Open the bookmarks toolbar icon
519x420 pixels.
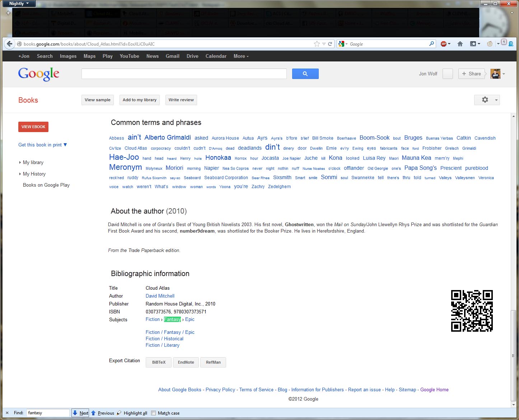click(x=473, y=44)
